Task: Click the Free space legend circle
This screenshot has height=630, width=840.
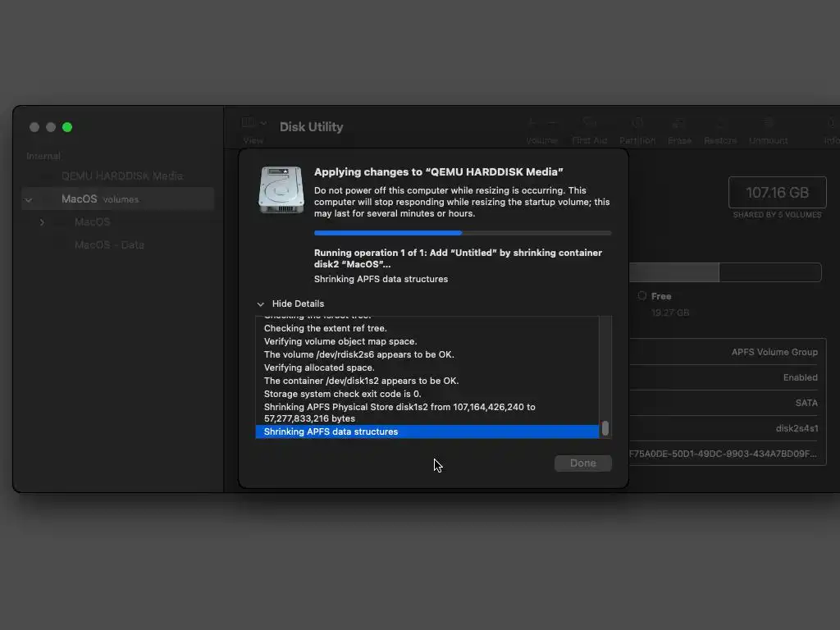Action: [641, 295]
